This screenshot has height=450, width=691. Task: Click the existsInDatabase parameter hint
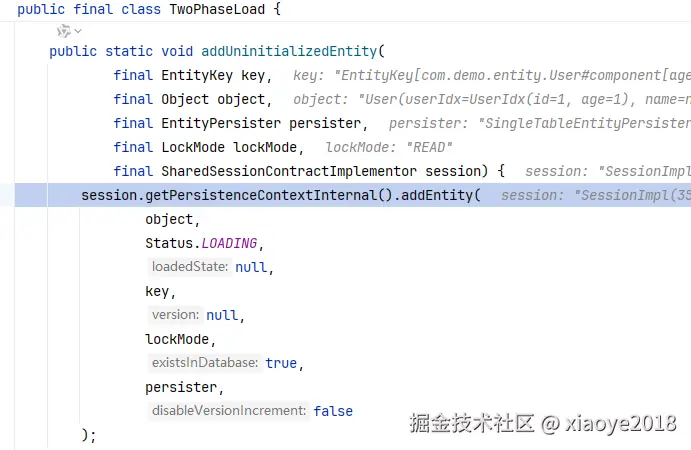(x=204, y=362)
